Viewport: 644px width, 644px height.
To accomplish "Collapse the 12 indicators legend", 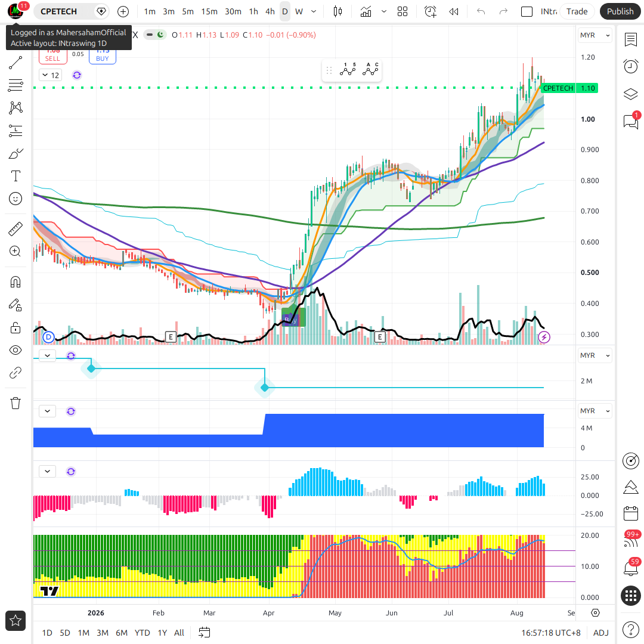I will (x=51, y=75).
